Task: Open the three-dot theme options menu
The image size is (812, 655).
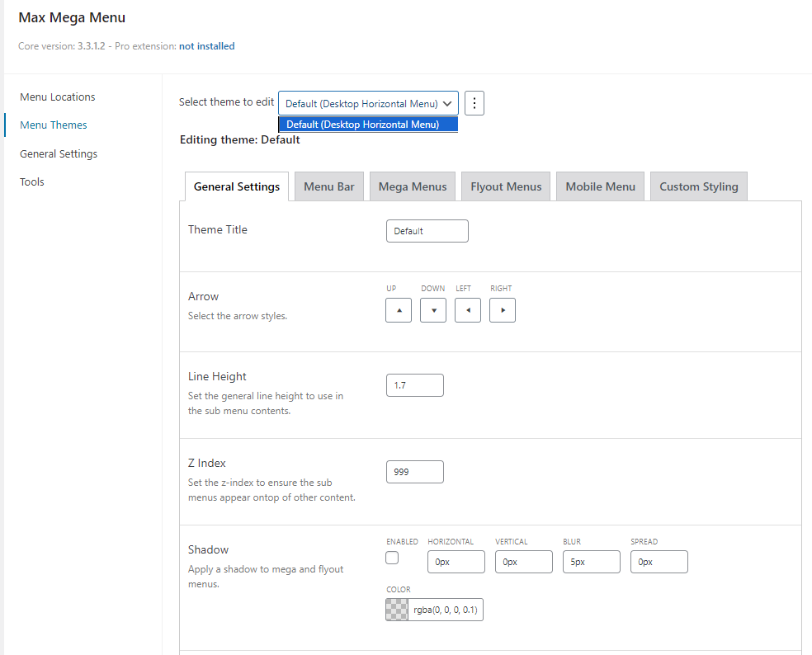Action: (x=474, y=103)
